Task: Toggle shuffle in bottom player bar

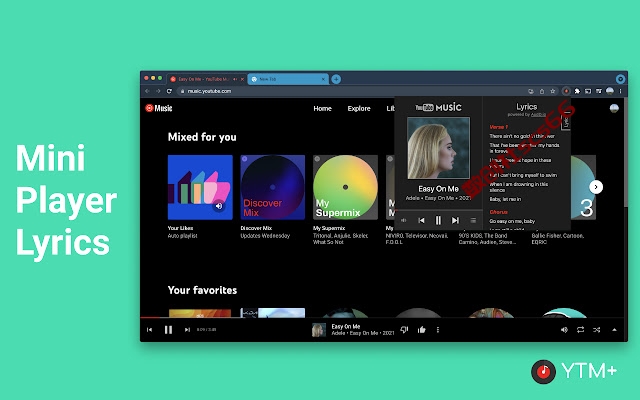Action: tap(596, 330)
